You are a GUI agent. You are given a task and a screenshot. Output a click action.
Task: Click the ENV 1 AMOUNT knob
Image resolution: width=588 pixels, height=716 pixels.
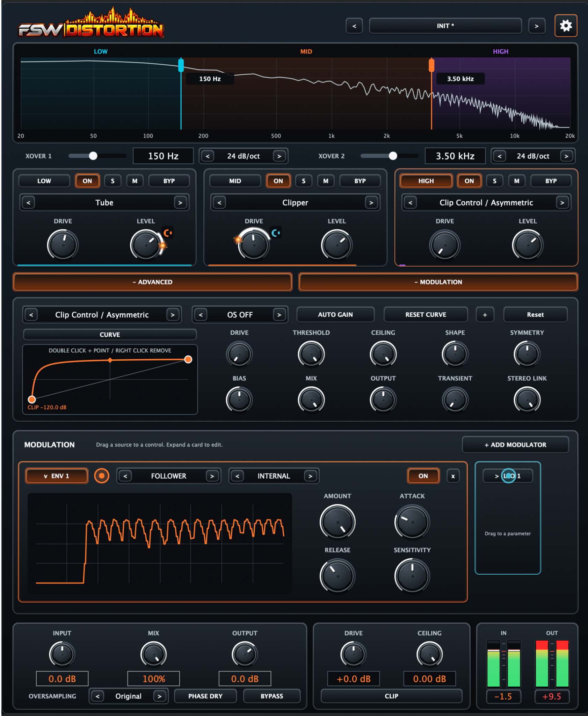pyautogui.click(x=337, y=522)
